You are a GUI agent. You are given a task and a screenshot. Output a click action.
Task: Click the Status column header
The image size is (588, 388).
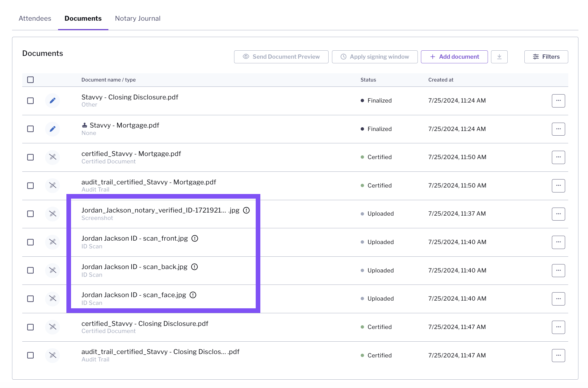368,80
